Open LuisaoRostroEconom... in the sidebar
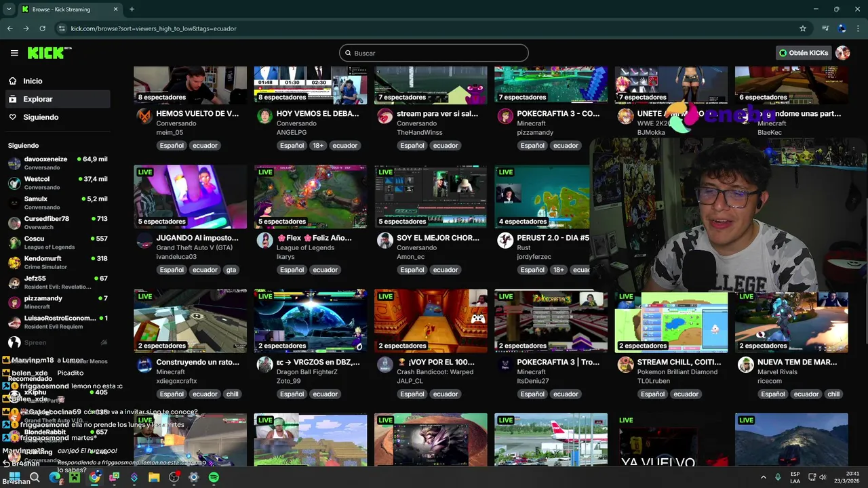The height and width of the screenshot is (488, 868). click(58, 322)
